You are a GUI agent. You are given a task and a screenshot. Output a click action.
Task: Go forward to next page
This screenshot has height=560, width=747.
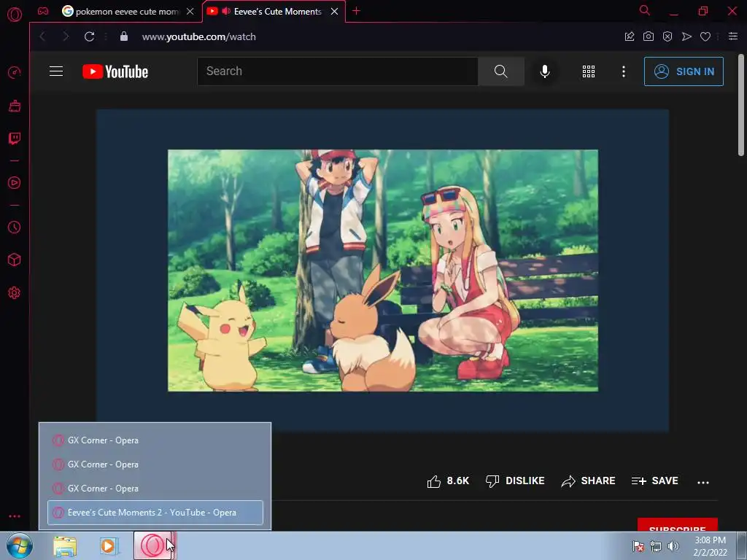66,36
